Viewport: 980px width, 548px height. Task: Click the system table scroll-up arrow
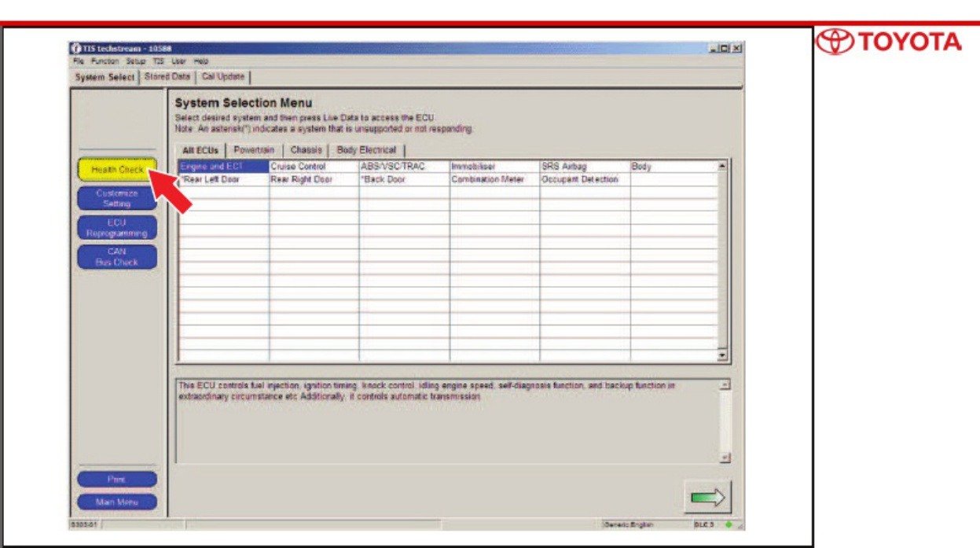point(723,166)
